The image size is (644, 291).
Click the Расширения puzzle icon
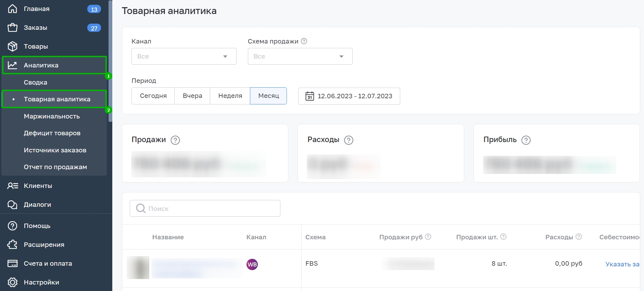pyautogui.click(x=13, y=244)
